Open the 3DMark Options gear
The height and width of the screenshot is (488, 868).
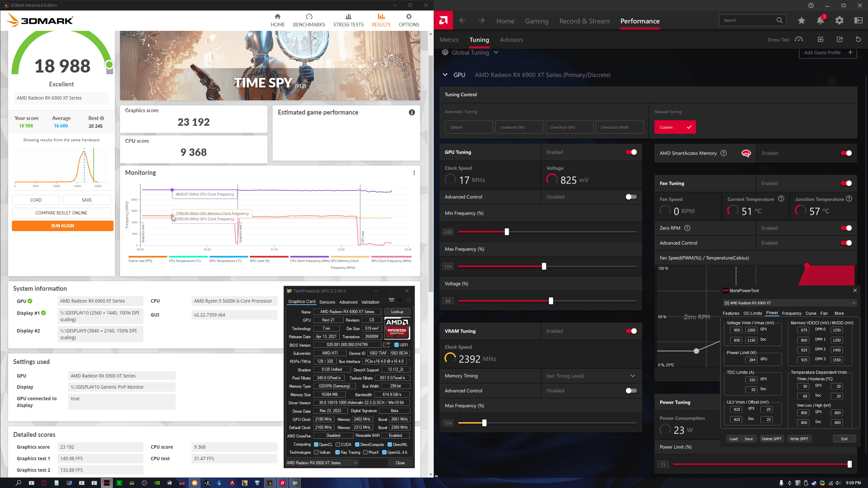coord(409,20)
